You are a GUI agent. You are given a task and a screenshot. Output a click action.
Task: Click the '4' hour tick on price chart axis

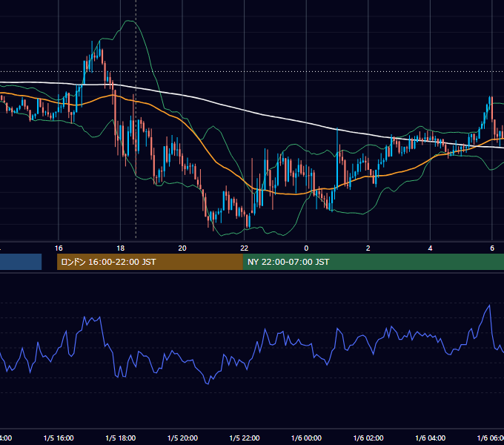[x=430, y=248]
